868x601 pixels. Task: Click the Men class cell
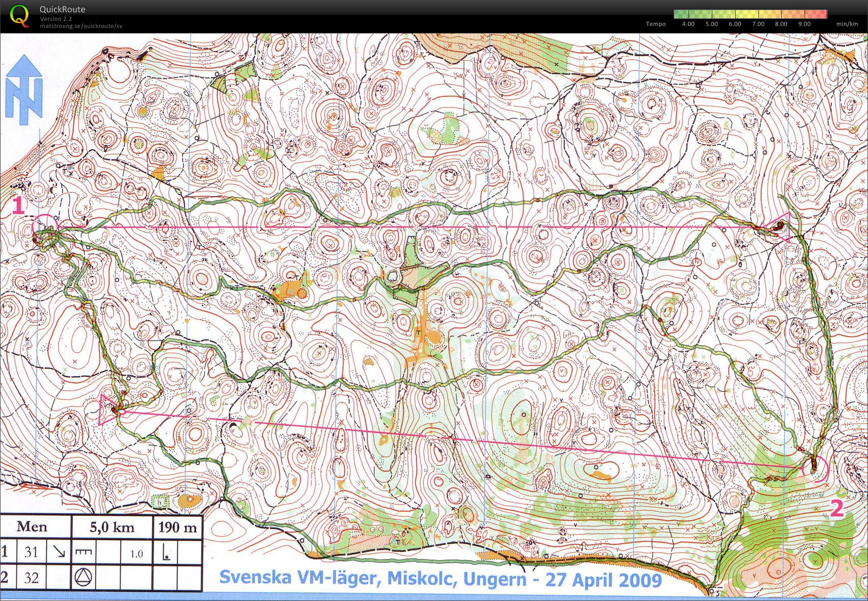34,527
